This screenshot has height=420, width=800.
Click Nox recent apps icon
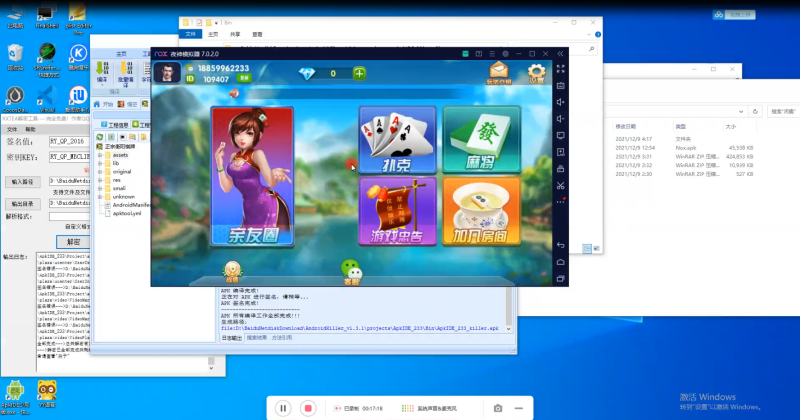(x=560, y=279)
